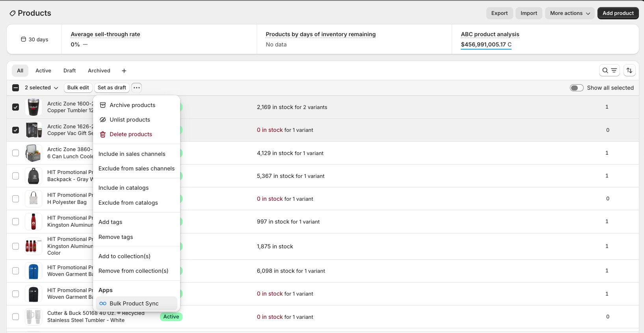644x333 pixels.
Task: Select Include in catalogs option
Action: 136,188
